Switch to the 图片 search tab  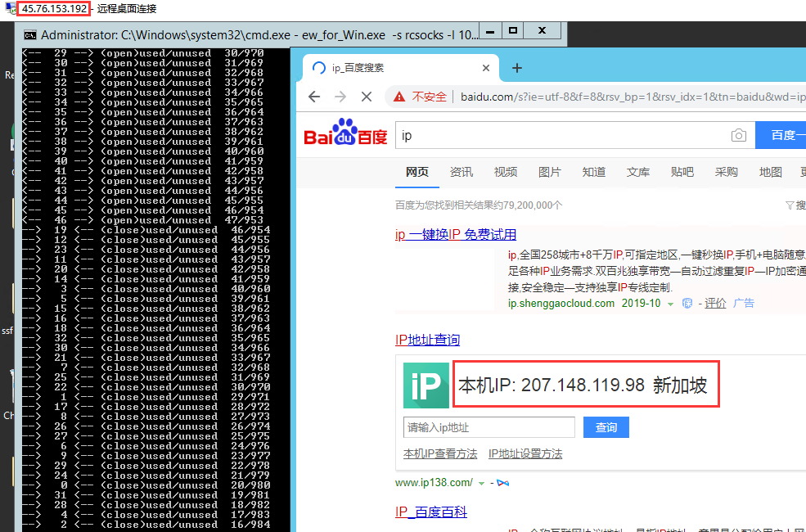pos(549,173)
